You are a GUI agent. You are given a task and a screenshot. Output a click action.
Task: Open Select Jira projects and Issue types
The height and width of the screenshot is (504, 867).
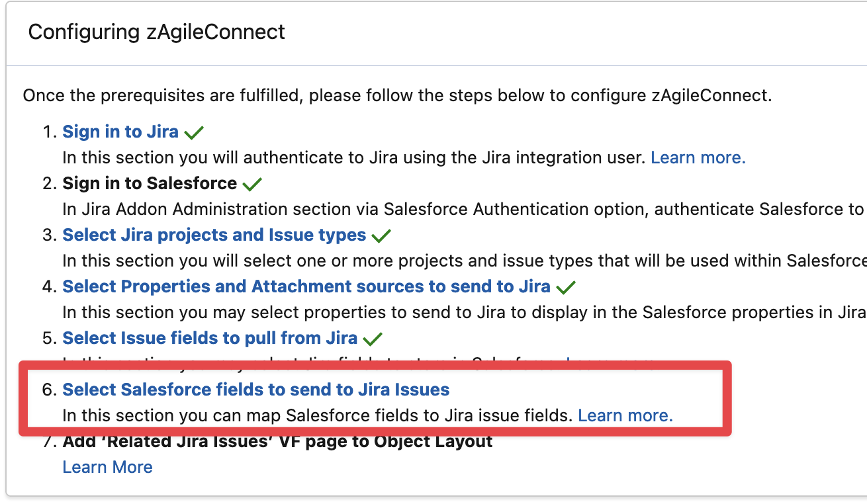[214, 235]
